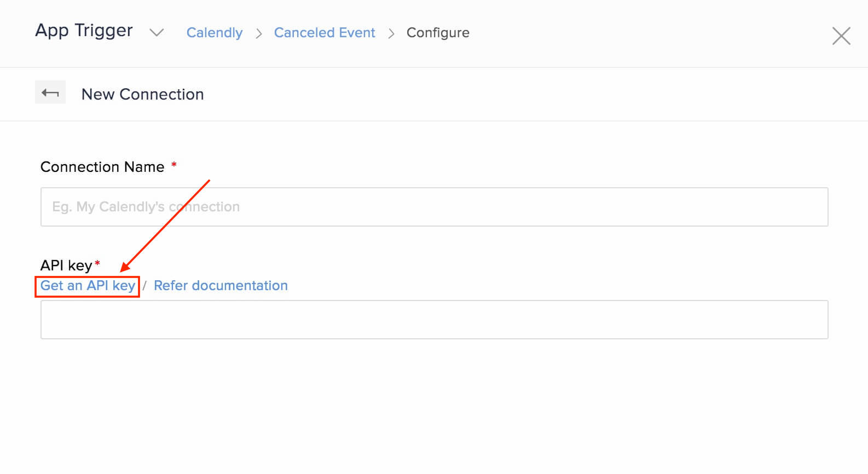Click the Connection Name text field

click(x=434, y=207)
